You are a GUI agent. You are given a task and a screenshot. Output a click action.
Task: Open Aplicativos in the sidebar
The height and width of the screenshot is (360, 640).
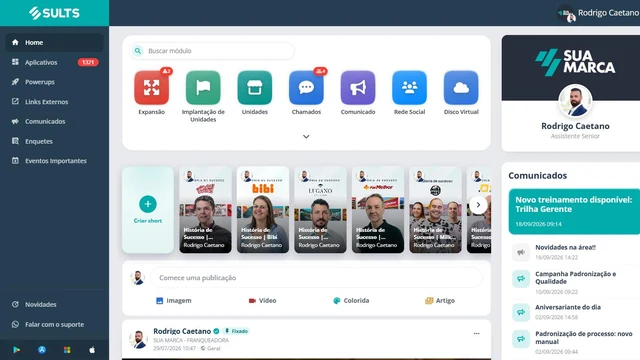coord(54,62)
